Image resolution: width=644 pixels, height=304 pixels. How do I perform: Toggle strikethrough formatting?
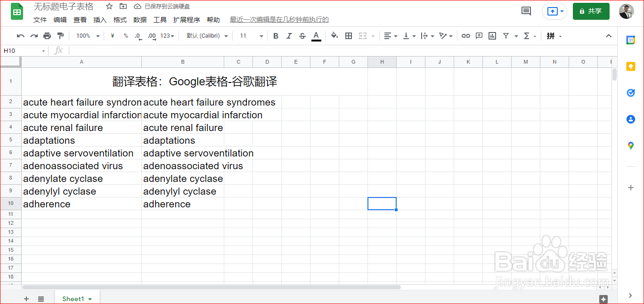click(302, 36)
